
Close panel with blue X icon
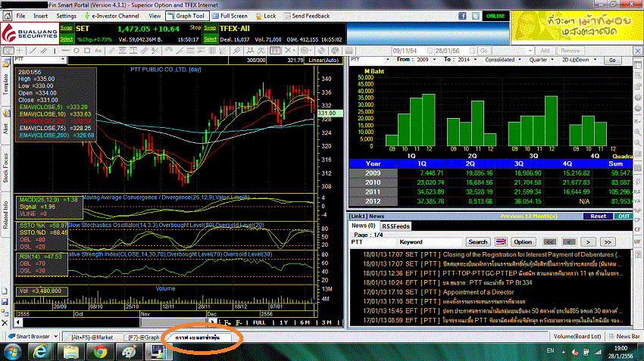point(638,51)
